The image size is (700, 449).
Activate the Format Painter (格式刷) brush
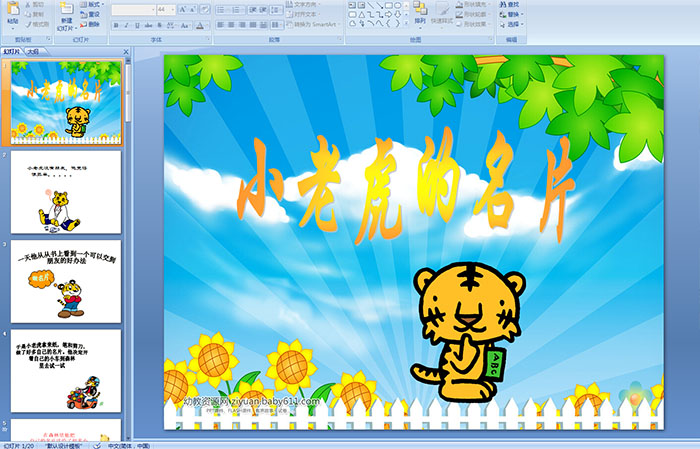28,24
